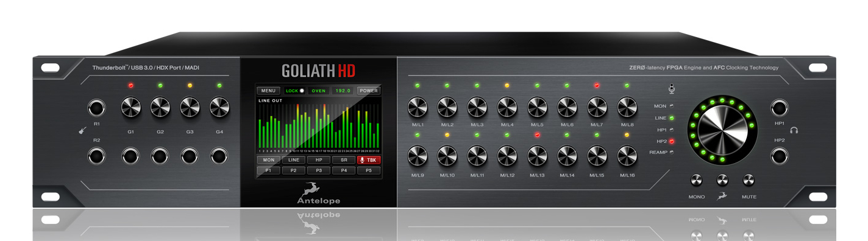Click the input jack below G1 knob

[130, 156]
